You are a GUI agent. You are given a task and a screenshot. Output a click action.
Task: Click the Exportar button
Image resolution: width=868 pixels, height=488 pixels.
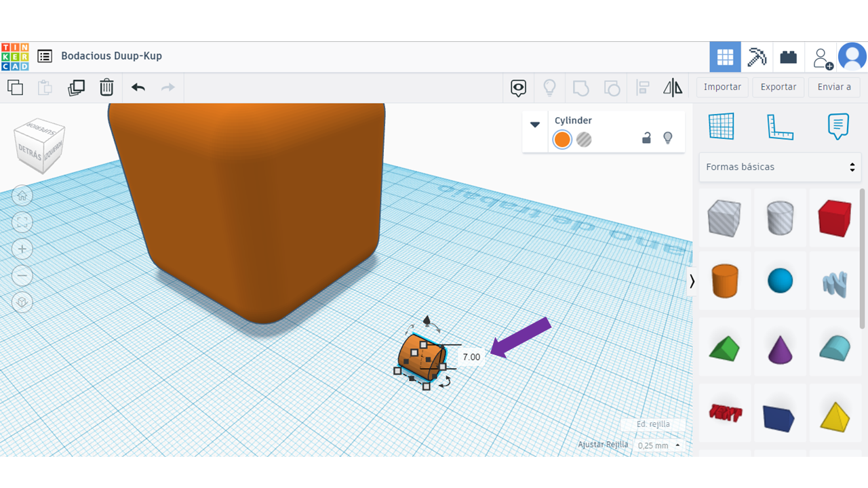point(778,87)
